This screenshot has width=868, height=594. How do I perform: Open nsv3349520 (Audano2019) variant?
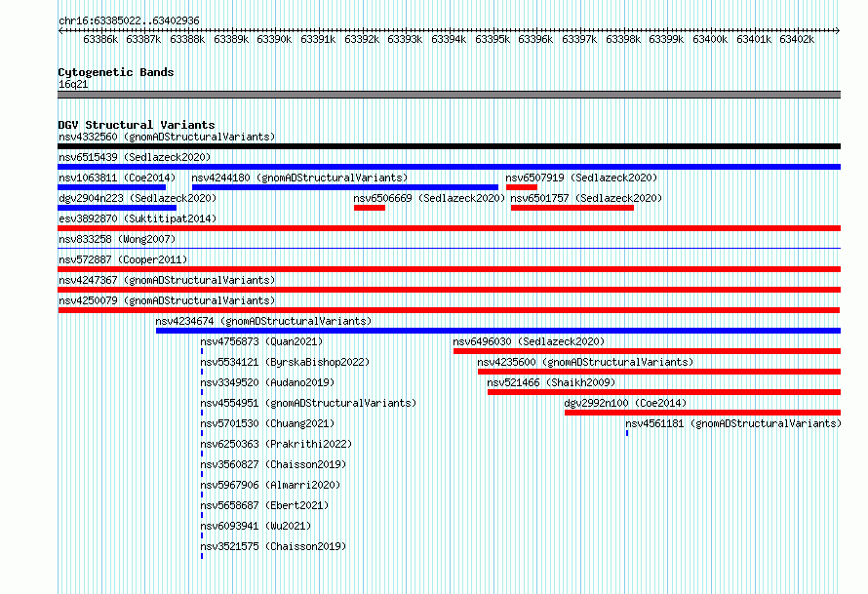click(x=267, y=382)
